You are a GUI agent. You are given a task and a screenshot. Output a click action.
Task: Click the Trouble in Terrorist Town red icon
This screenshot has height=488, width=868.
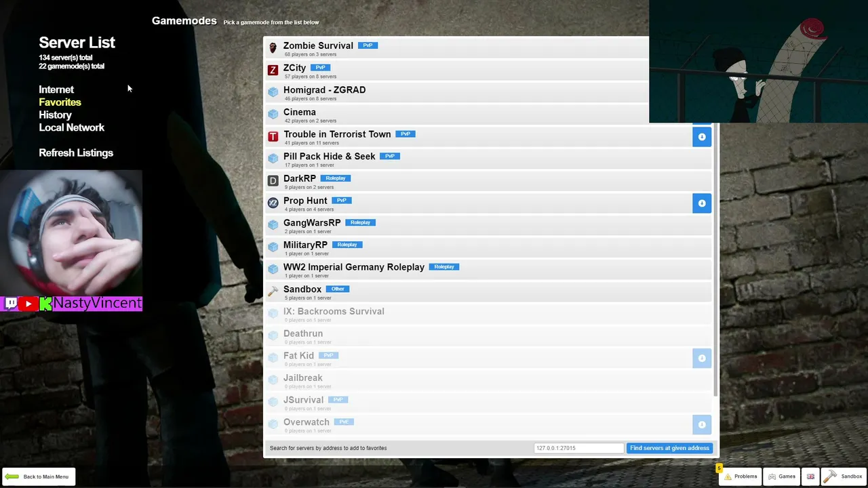273,136
